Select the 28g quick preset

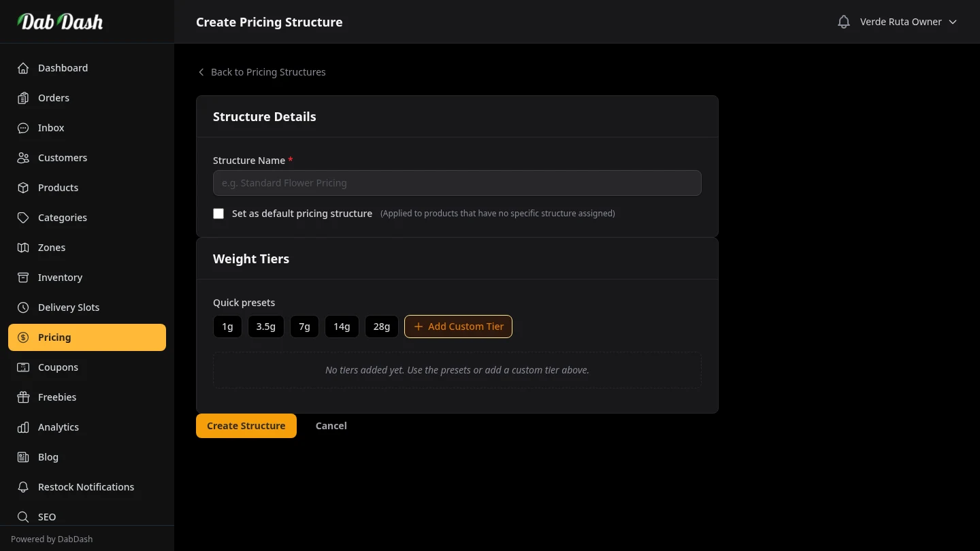click(381, 327)
